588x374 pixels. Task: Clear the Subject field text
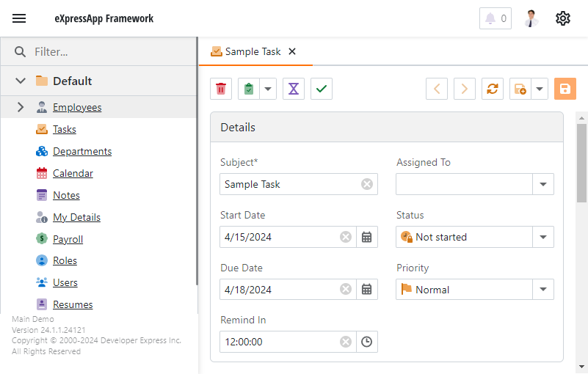point(367,184)
